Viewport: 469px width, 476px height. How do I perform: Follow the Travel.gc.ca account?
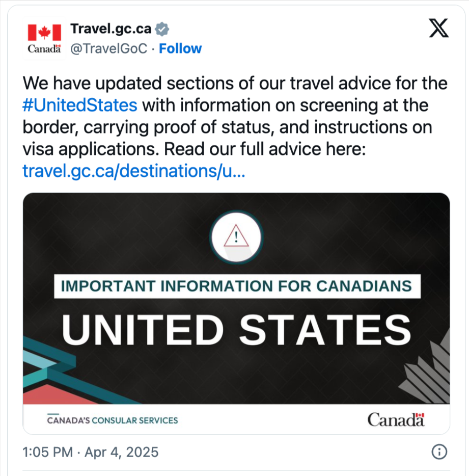(x=180, y=48)
